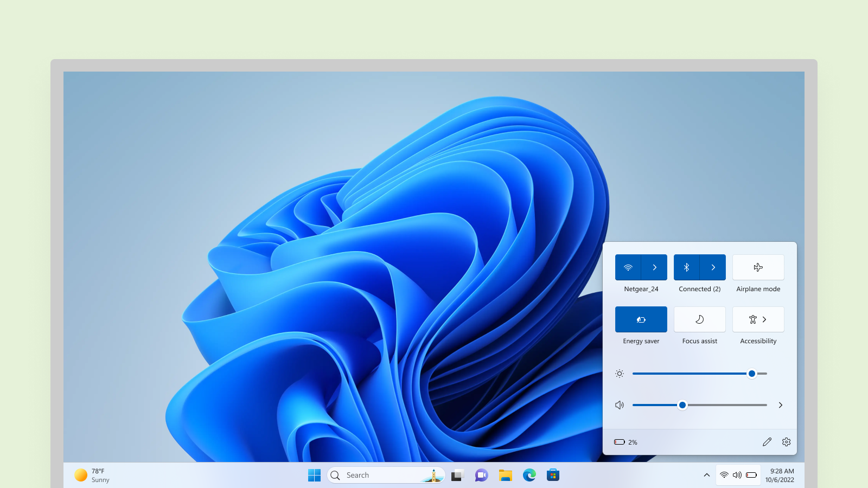
Task: Open File Explorer from the taskbar
Action: pyautogui.click(x=505, y=476)
